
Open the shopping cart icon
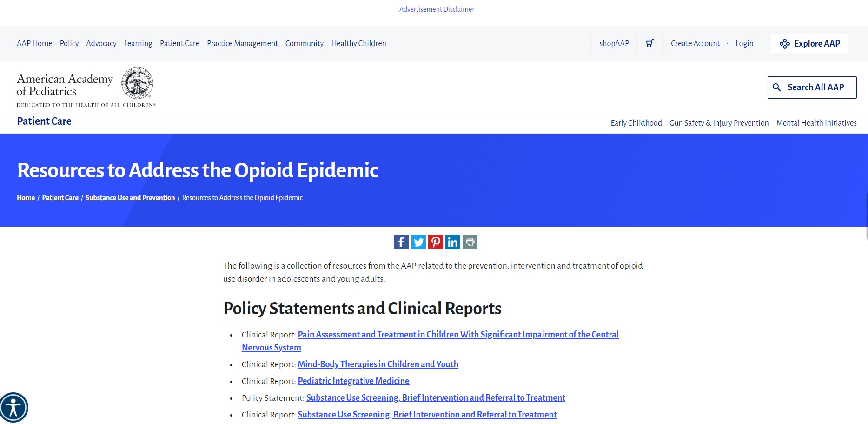pyautogui.click(x=649, y=43)
